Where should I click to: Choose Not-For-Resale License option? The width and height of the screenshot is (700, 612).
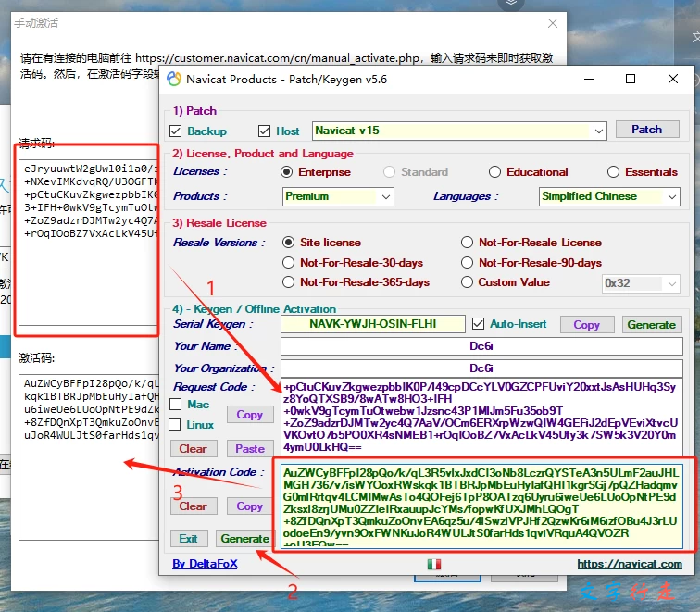click(467, 243)
